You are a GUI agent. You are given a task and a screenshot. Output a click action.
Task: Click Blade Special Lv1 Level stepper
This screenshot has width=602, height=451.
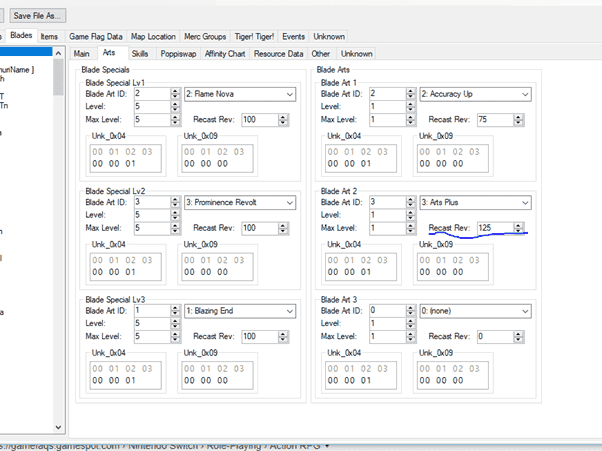tap(175, 107)
